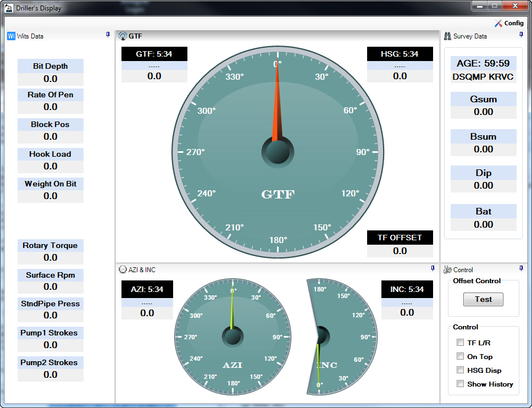Screen dimensions: 532x408
Task: Pin the AZI & INC panel
Action: click(x=433, y=268)
